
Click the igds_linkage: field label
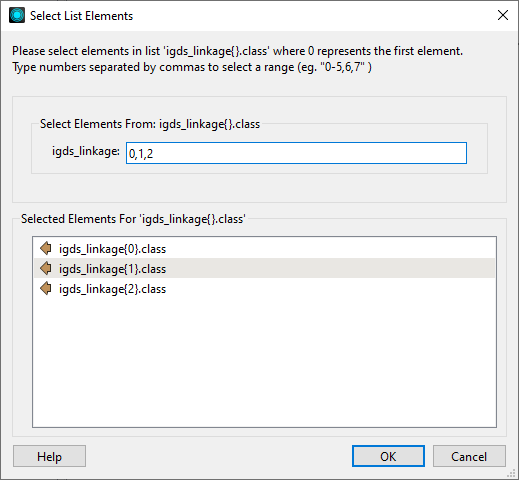[x=86, y=151]
